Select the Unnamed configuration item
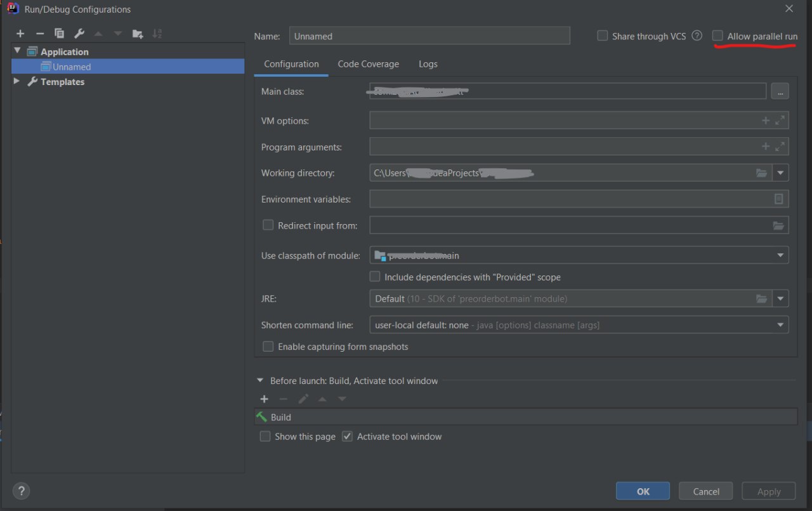Screen dimensions: 812x511 [128, 67]
